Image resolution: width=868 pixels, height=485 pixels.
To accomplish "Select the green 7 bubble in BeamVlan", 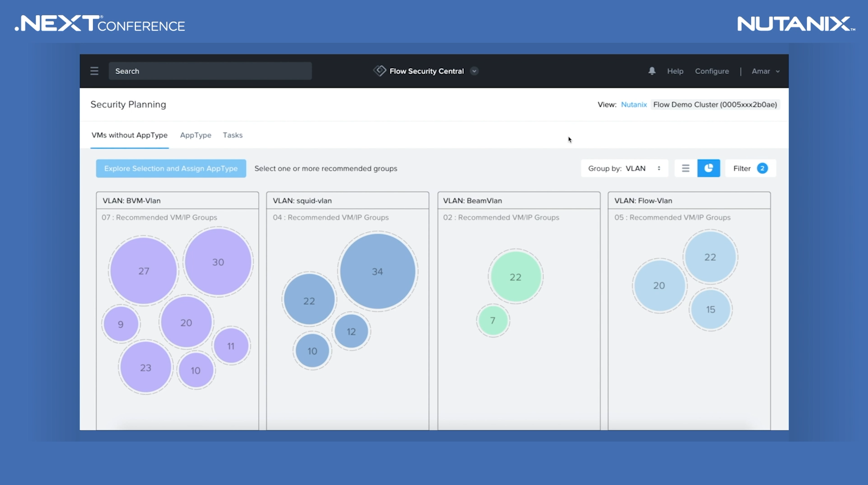I will (x=493, y=321).
